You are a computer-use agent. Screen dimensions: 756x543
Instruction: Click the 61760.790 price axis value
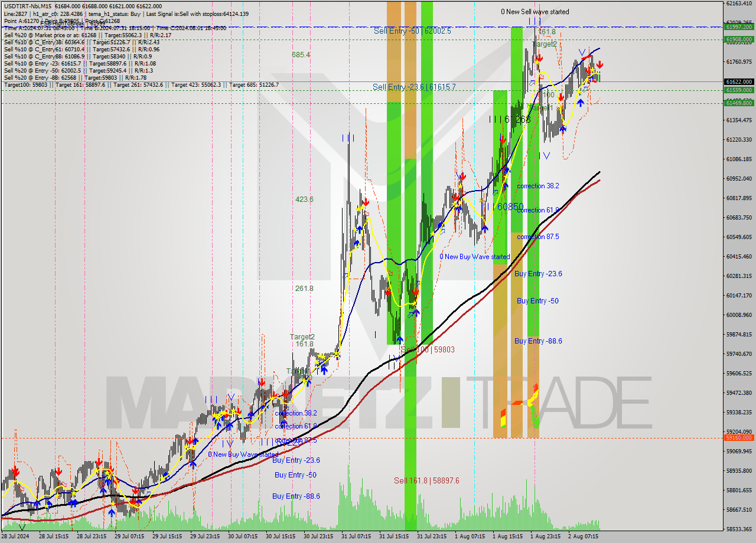click(x=739, y=61)
